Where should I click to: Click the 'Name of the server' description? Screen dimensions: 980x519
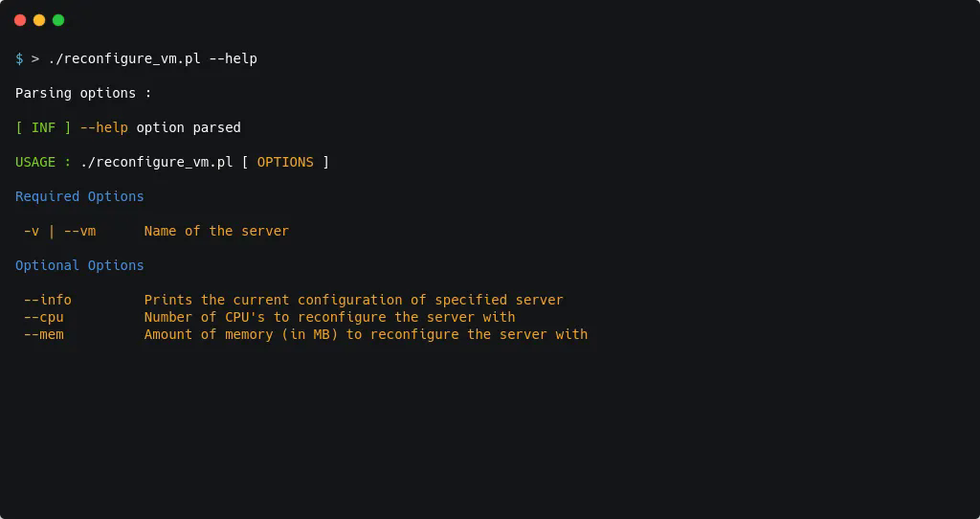pos(216,231)
